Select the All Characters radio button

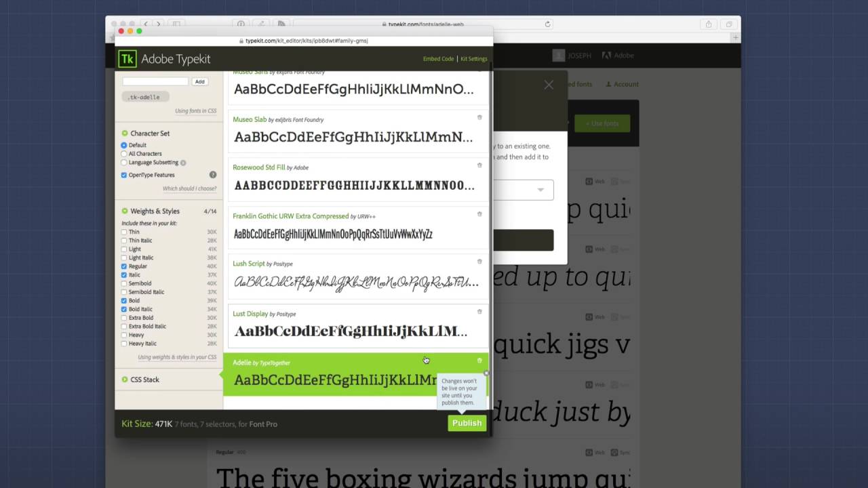click(x=124, y=154)
